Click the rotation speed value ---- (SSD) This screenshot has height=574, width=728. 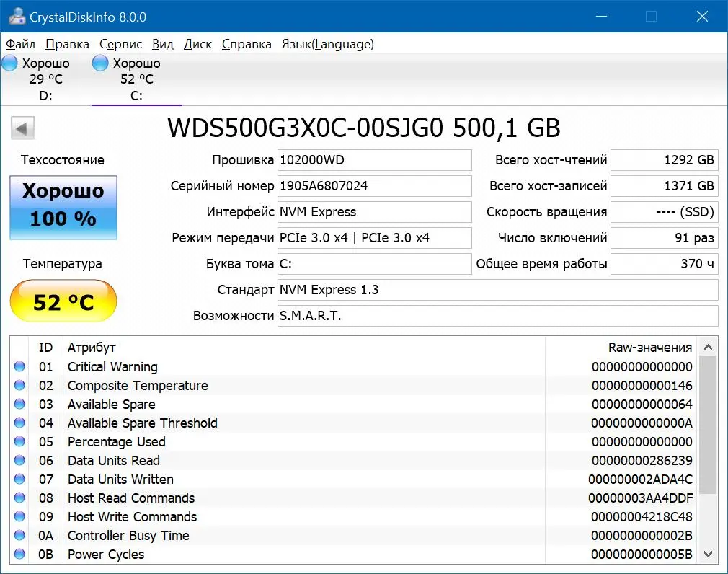tap(665, 212)
